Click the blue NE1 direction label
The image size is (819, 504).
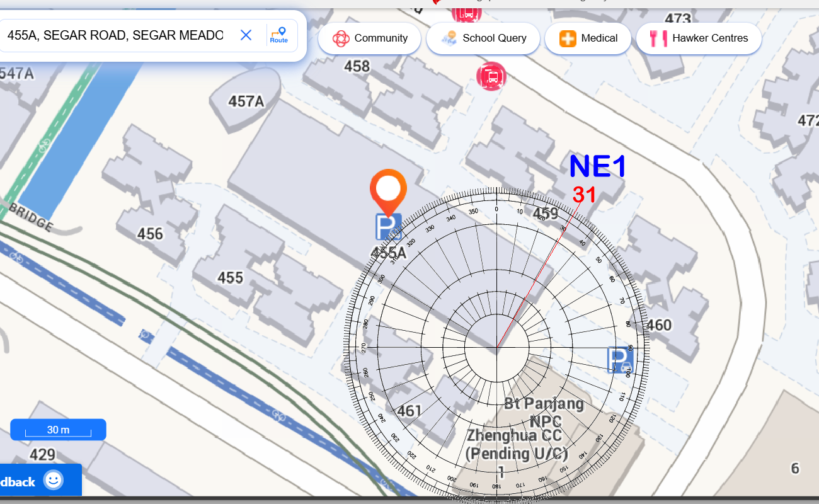pos(597,167)
